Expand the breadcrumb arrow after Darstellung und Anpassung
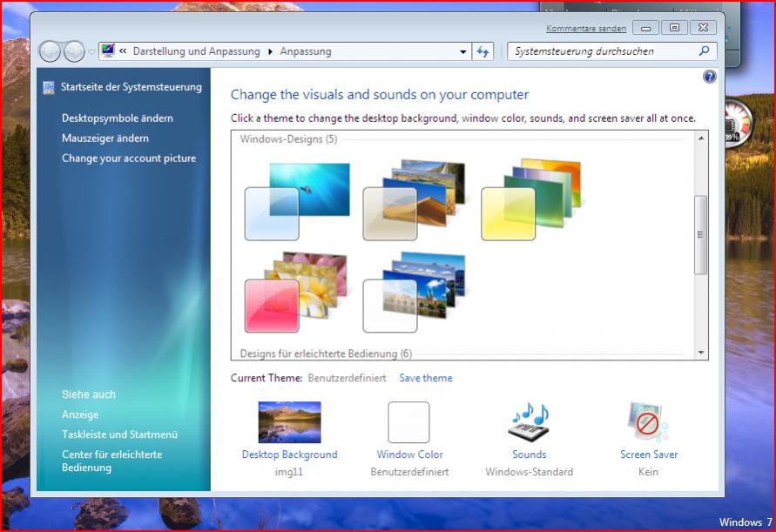 click(270, 51)
